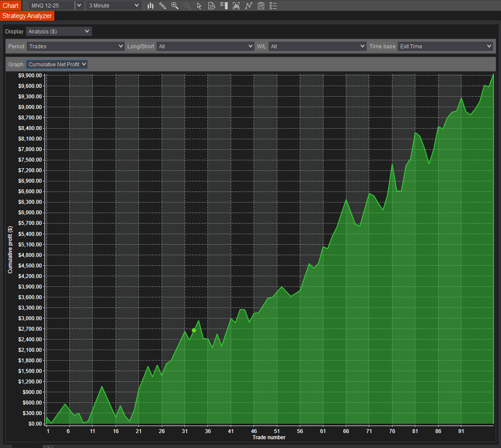
Task: Open the Time base Exit Time dropdown
Action: tap(445, 46)
